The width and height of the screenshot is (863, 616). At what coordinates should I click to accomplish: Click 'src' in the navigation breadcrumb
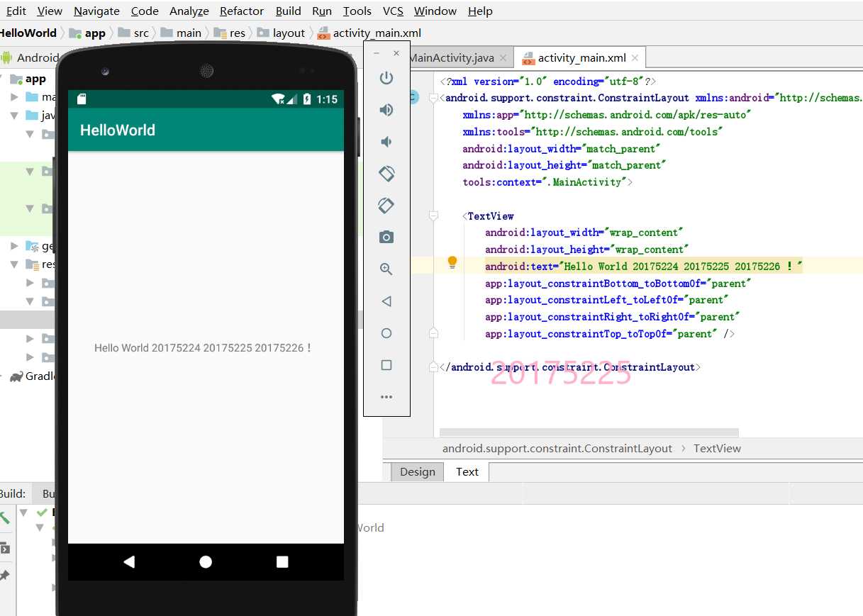coord(134,33)
